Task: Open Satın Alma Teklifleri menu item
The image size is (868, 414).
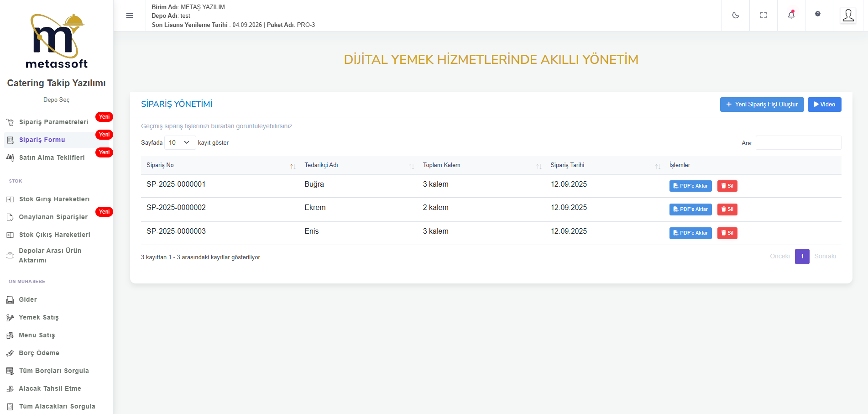Action: [x=52, y=157]
